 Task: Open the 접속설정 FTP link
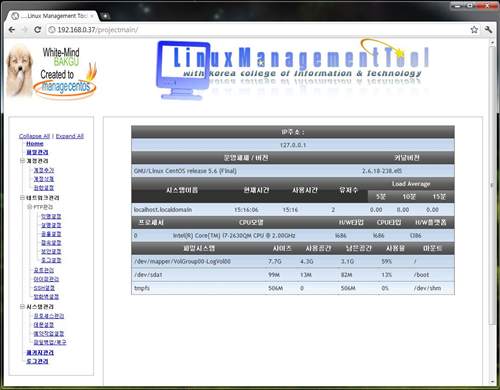point(51,243)
